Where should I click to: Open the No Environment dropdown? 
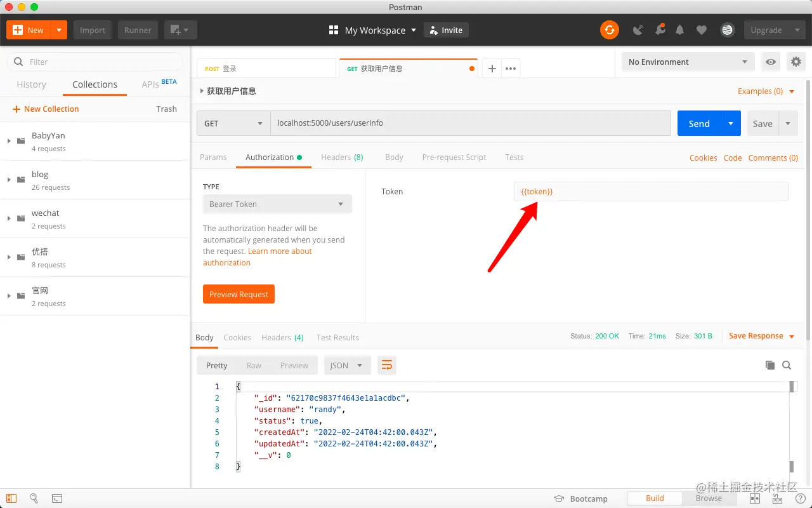pyautogui.click(x=688, y=62)
